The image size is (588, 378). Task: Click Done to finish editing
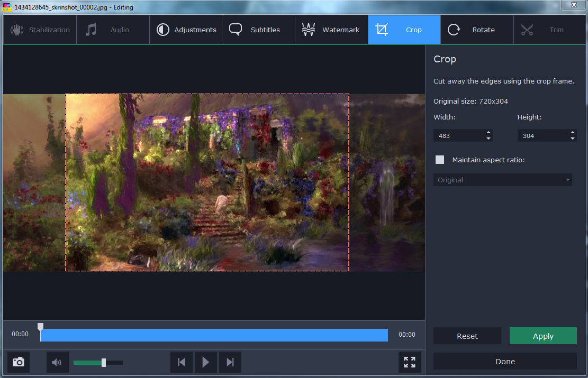tap(505, 362)
